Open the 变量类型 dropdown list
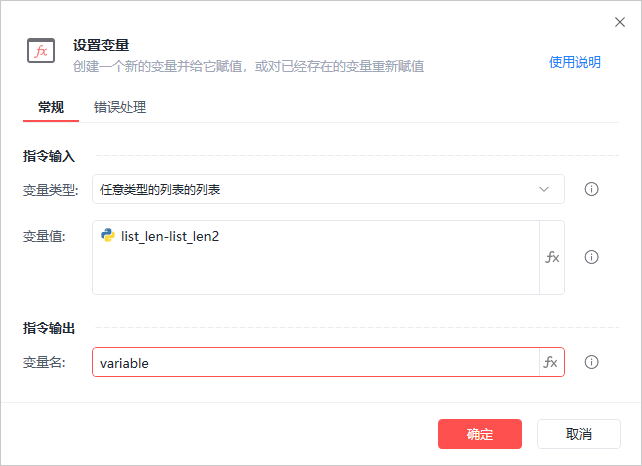Viewport: 642px width, 466px height. (x=320, y=189)
